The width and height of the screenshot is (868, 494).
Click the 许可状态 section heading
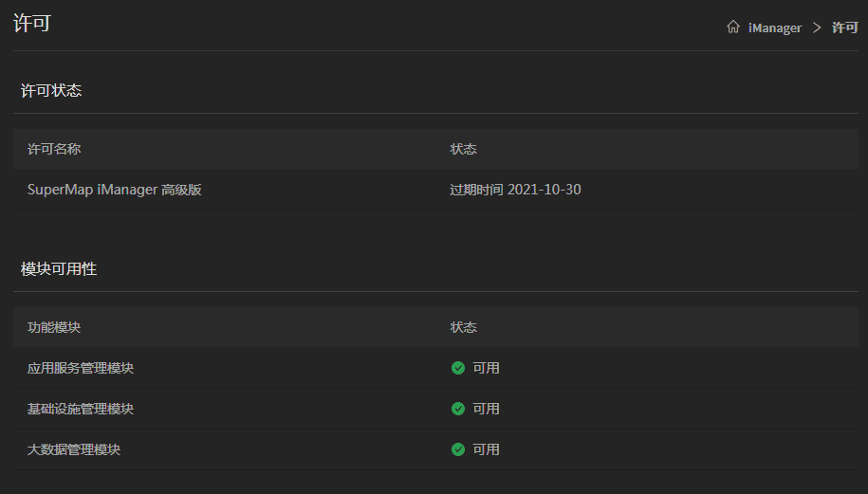[x=51, y=91]
